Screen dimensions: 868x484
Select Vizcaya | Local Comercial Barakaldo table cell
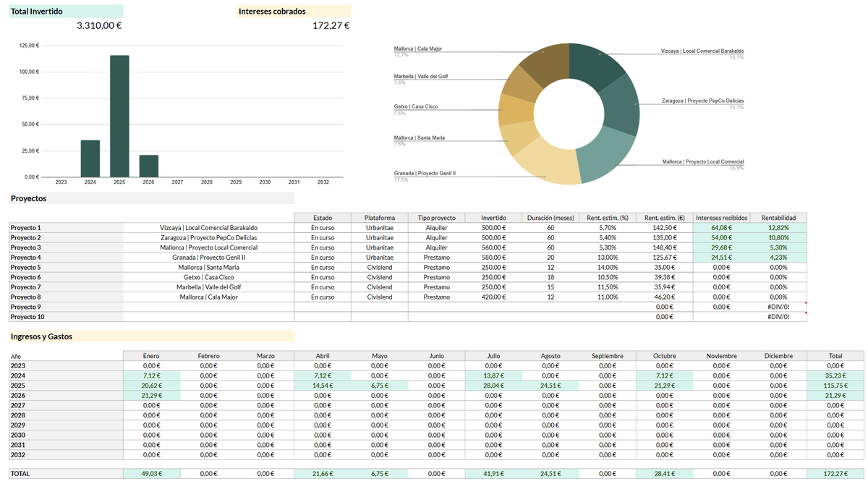pyautogui.click(x=208, y=228)
